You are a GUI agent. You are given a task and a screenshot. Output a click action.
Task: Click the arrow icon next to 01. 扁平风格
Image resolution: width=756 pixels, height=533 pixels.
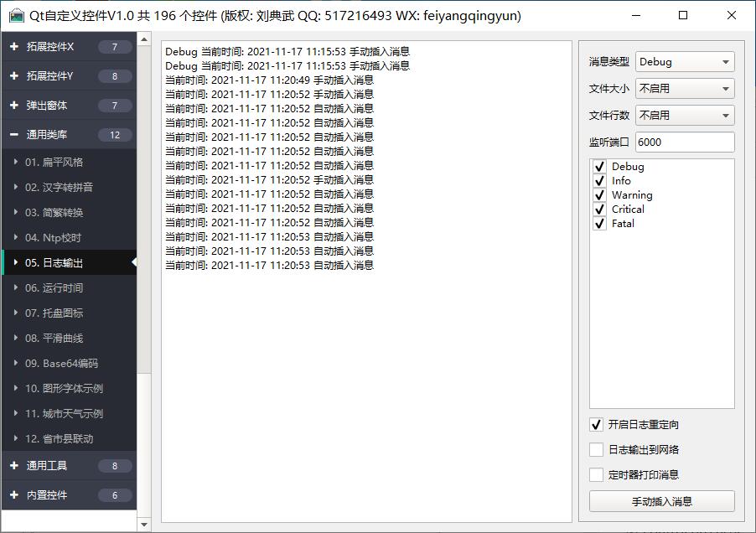tap(16, 162)
